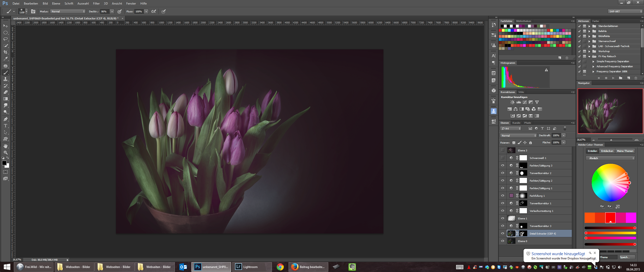Toggle the Workshop action set checkmark
Image resolution: width=644 pixels, height=272 pixels.
click(x=580, y=51)
